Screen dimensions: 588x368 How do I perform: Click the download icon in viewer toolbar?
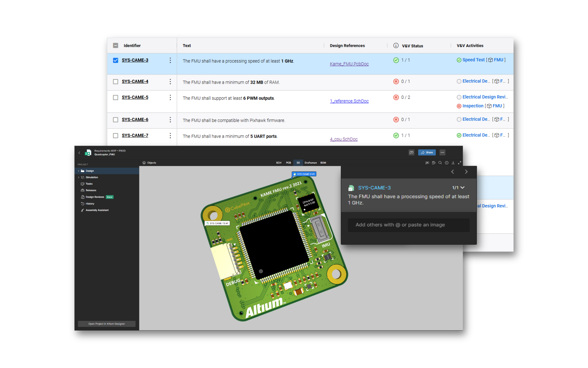point(453,163)
